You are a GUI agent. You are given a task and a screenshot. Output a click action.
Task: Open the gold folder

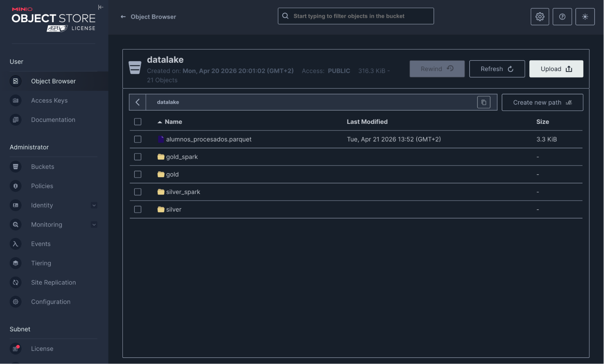[172, 174]
